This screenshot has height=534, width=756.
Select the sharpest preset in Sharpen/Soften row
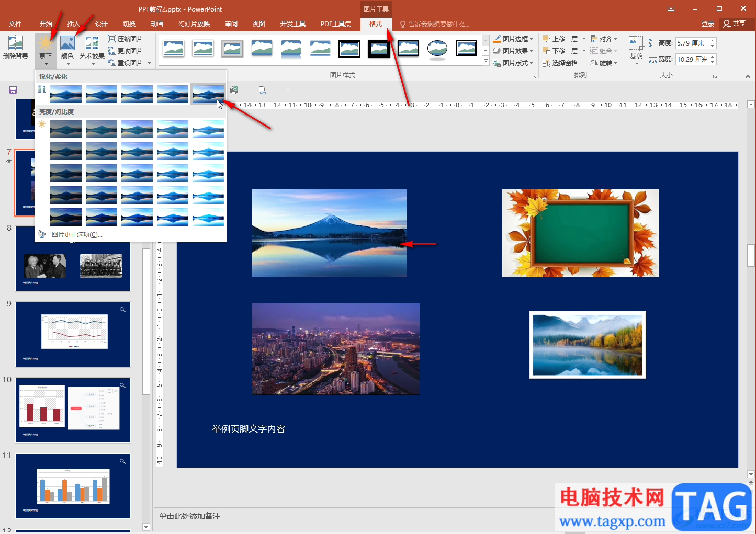point(208,94)
